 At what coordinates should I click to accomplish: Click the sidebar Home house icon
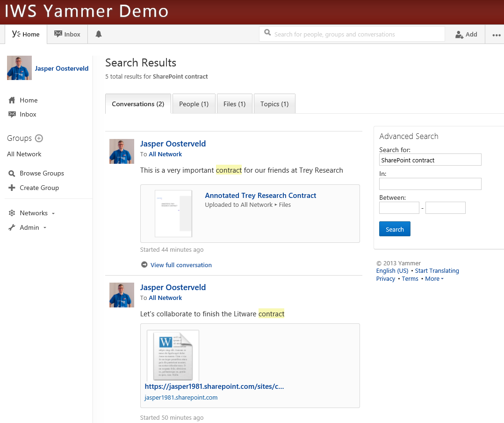pyautogui.click(x=12, y=100)
